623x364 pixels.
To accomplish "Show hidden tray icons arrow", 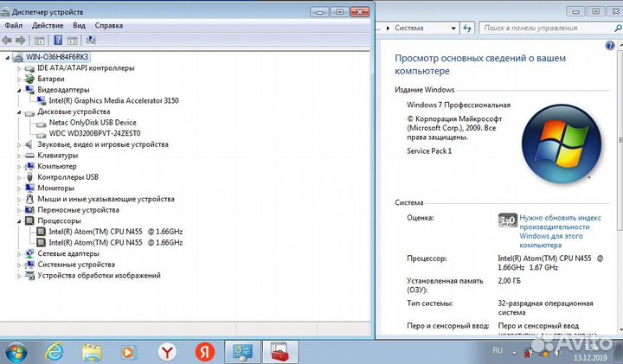I will [515, 353].
